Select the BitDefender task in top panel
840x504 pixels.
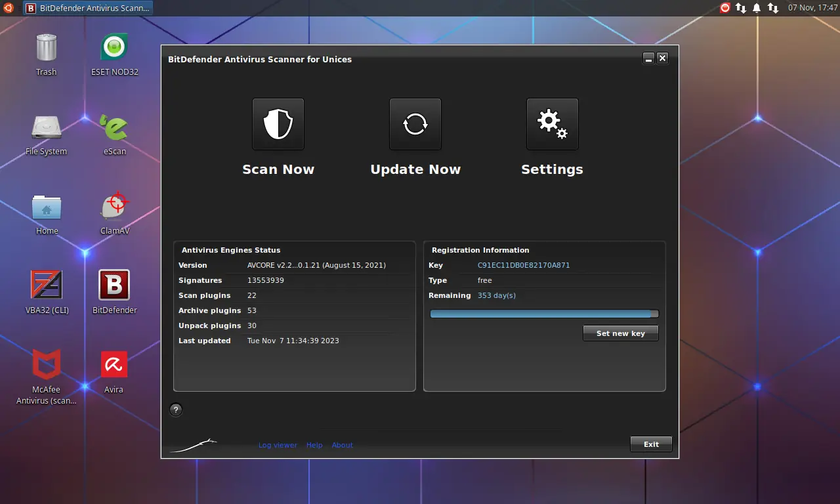pos(88,8)
